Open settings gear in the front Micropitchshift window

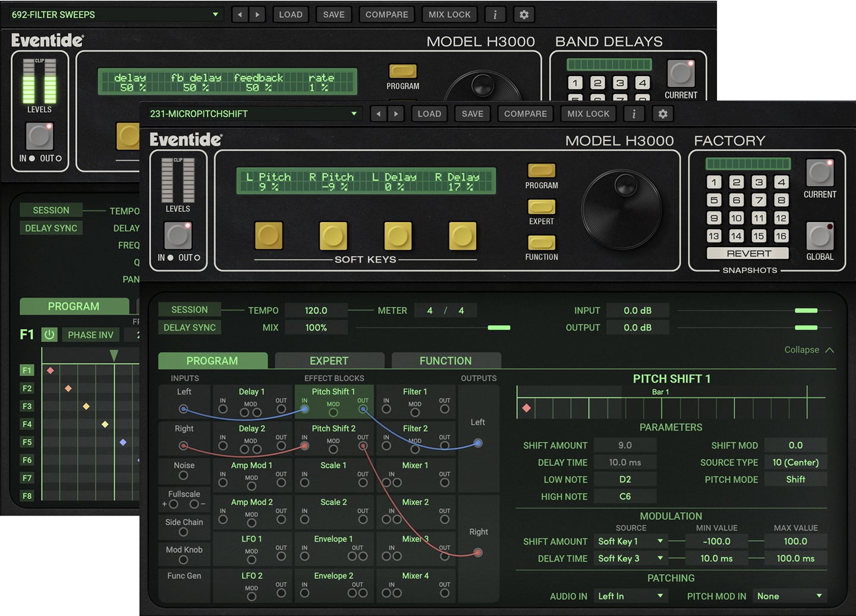tap(663, 113)
